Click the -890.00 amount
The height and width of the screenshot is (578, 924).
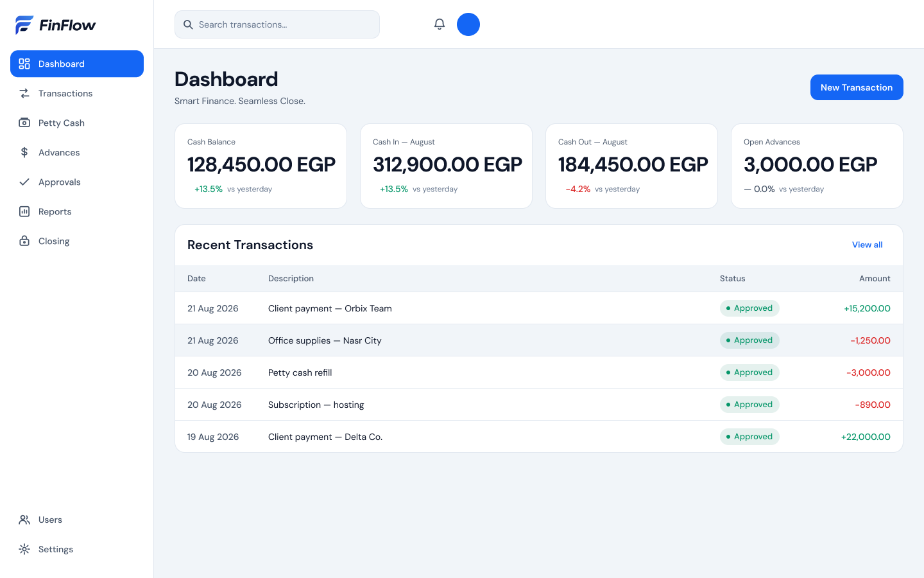click(873, 405)
